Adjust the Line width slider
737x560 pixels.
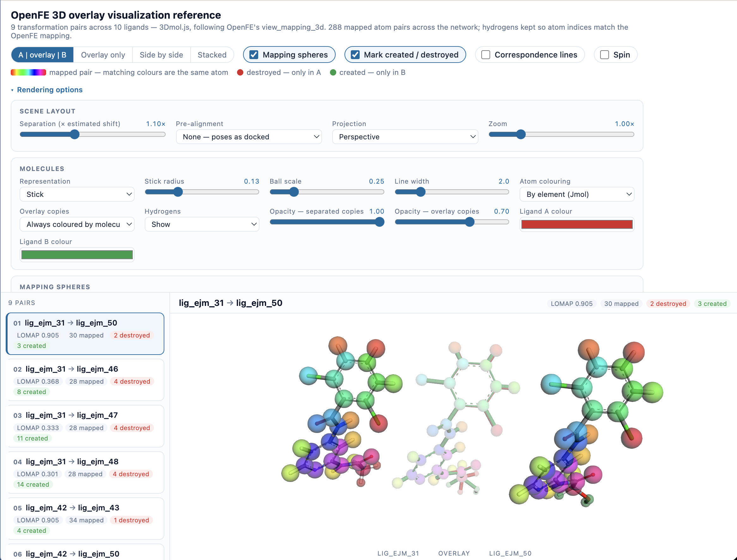pos(452,192)
